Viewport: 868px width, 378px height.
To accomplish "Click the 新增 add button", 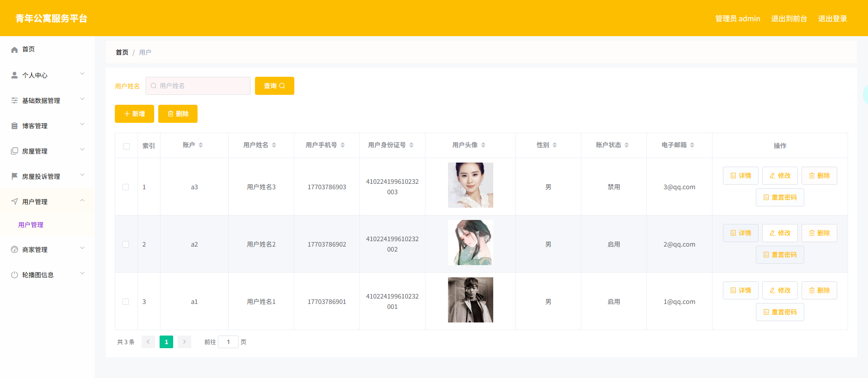I will [134, 114].
